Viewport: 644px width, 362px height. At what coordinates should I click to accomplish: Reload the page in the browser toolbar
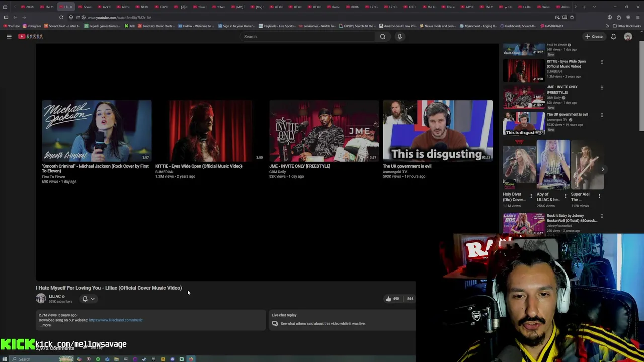(x=61, y=17)
